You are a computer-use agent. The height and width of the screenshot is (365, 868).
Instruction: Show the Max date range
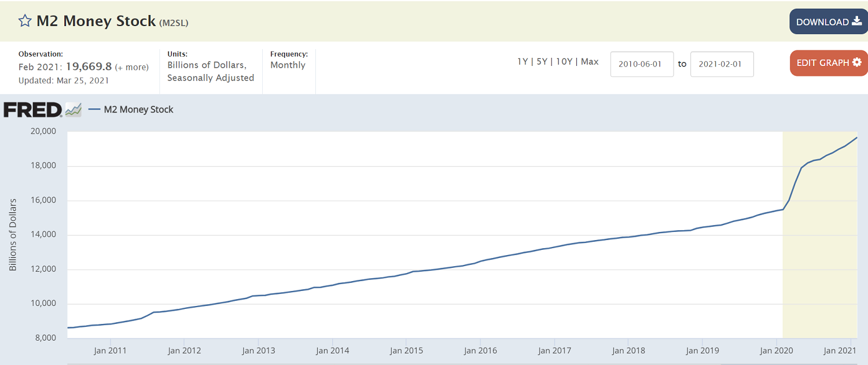590,62
